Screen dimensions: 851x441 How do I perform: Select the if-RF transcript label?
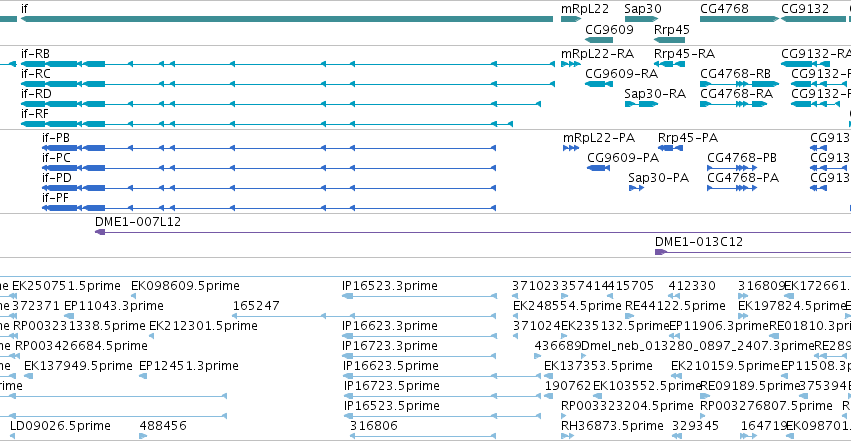35,114
